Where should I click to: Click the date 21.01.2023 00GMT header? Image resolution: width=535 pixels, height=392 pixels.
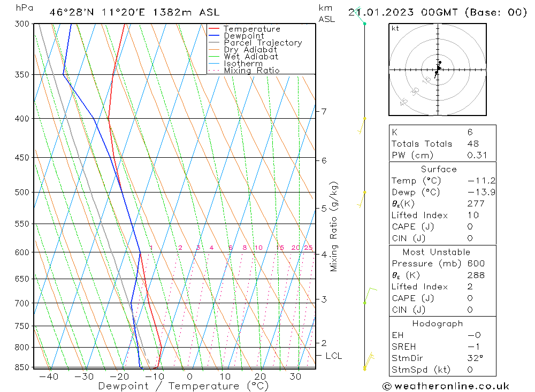coord(438,12)
